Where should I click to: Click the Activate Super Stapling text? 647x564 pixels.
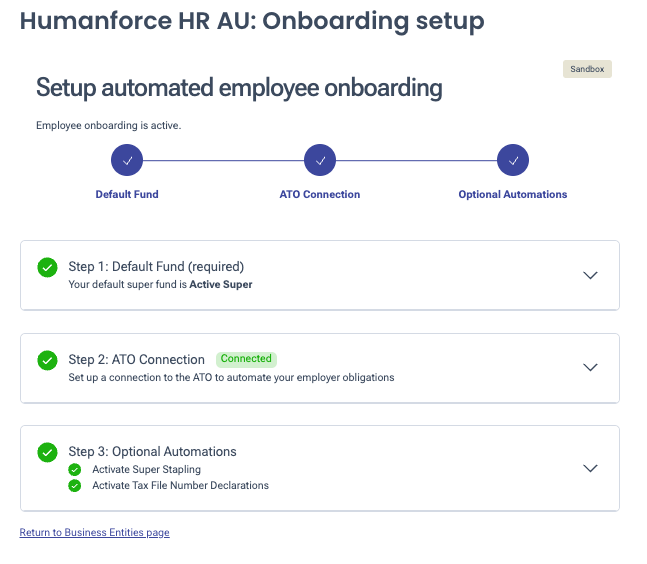146,470
